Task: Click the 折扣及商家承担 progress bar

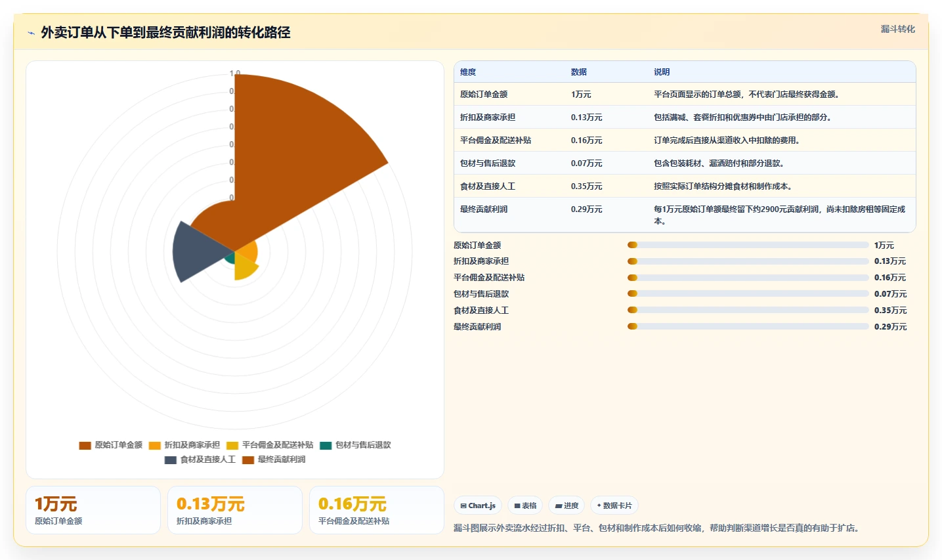Action: coord(748,261)
